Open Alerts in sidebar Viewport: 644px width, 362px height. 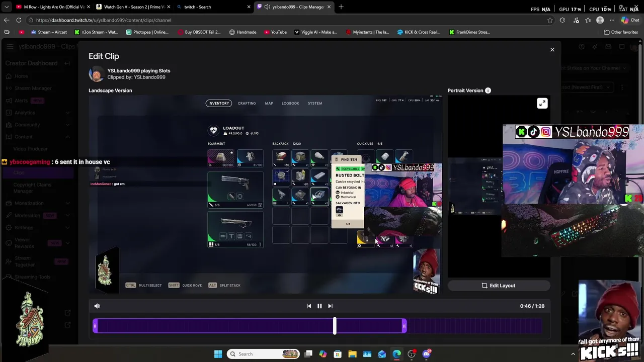point(21,101)
